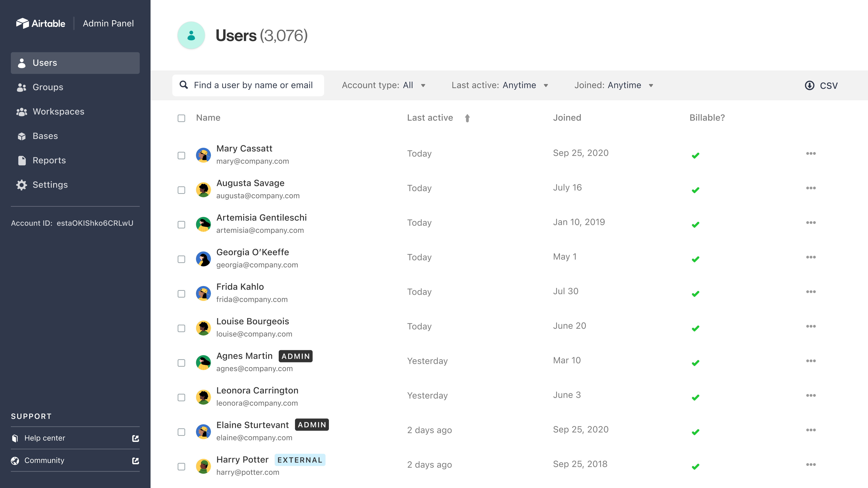Image resolution: width=868 pixels, height=488 pixels.
Task: Check the box for Georgia O'Keeffe
Action: pos(181,259)
